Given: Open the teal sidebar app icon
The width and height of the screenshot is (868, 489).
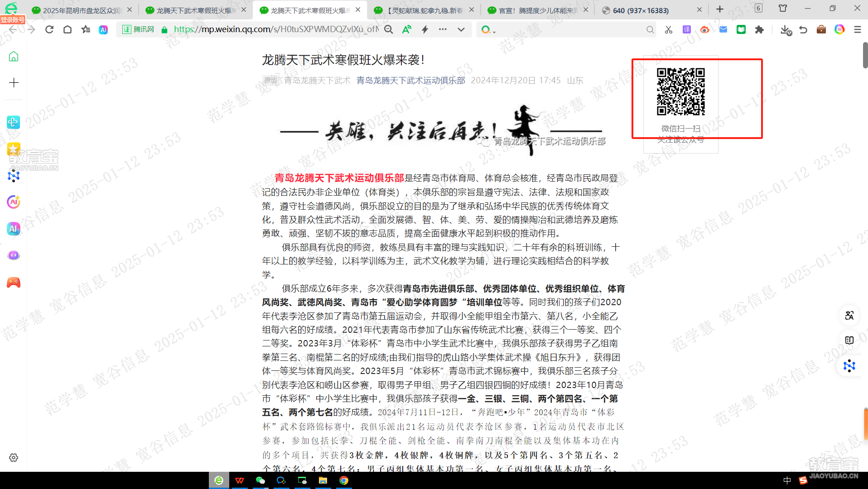Looking at the screenshot, I should click(14, 122).
